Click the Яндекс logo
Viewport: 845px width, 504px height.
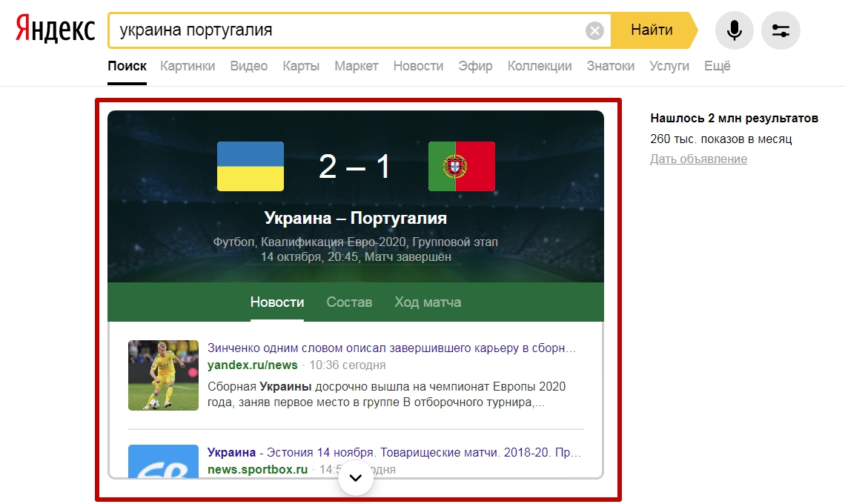tap(55, 30)
